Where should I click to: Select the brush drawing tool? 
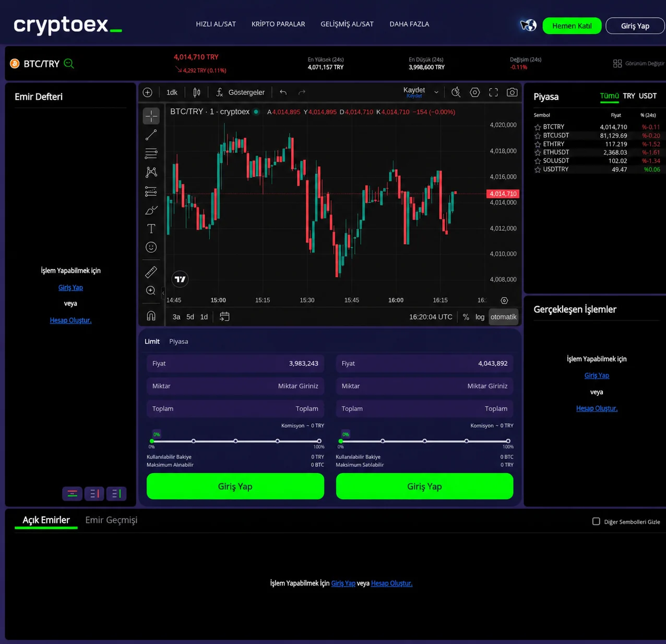(x=151, y=210)
